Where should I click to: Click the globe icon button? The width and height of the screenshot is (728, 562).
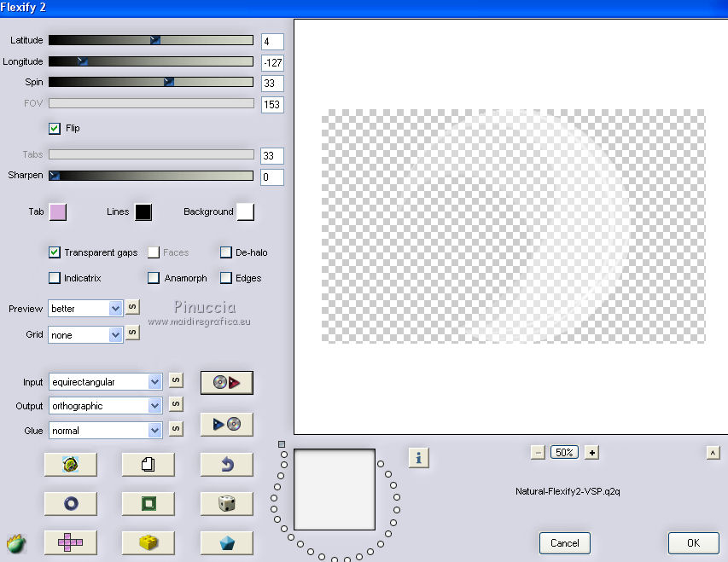[x=71, y=464]
